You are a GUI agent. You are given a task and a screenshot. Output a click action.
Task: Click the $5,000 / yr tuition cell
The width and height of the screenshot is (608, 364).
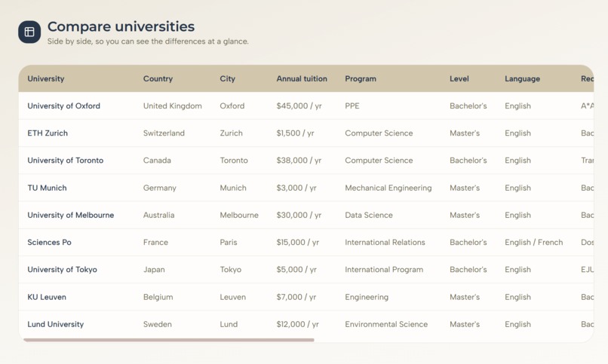296,270
